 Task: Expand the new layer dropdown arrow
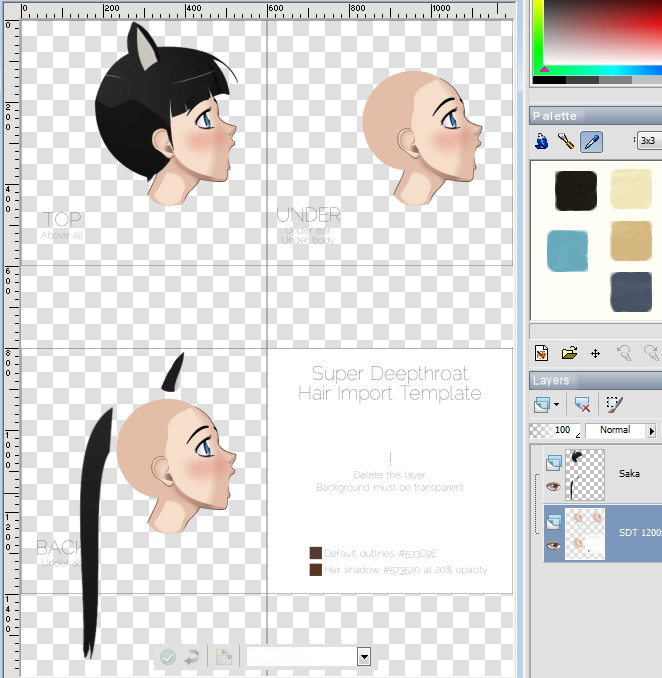point(557,405)
